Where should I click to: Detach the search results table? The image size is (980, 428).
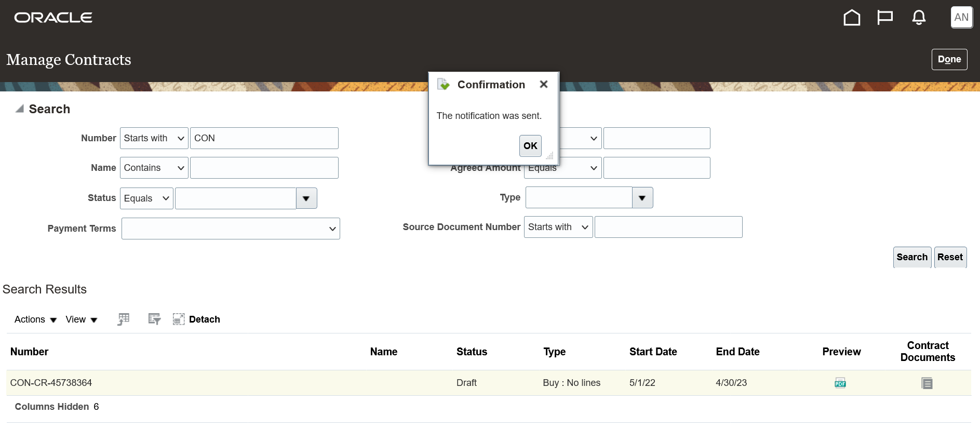pos(197,319)
